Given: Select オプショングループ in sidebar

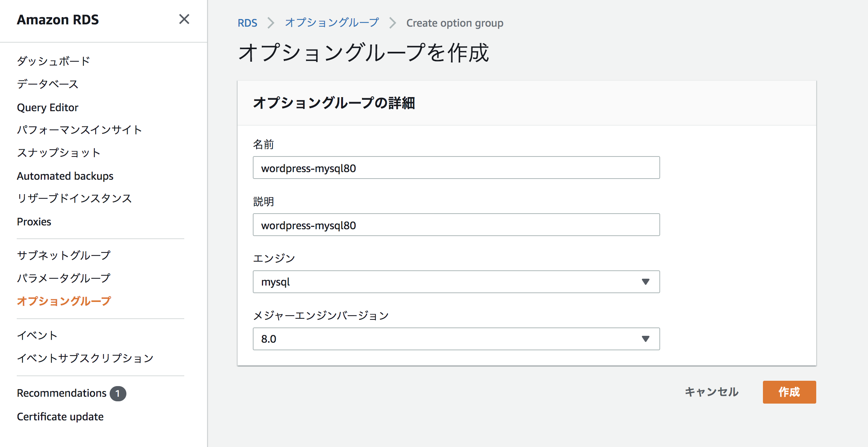Looking at the screenshot, I should [64, 301].
